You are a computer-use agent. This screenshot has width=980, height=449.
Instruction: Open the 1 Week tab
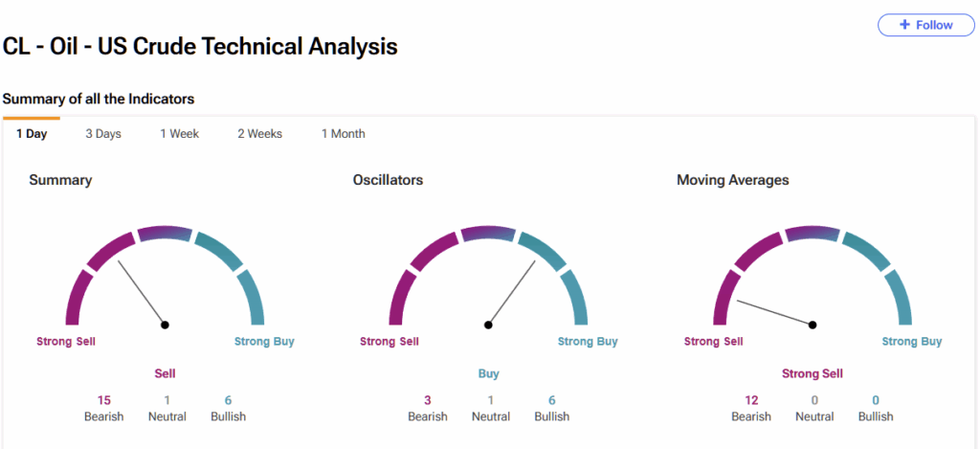(179, 134)
